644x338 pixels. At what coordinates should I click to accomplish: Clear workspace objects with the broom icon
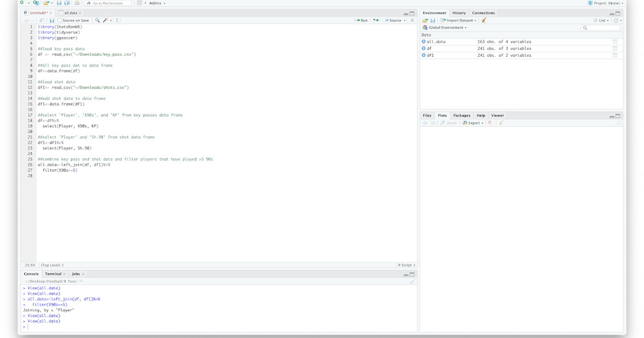[483, 19]
